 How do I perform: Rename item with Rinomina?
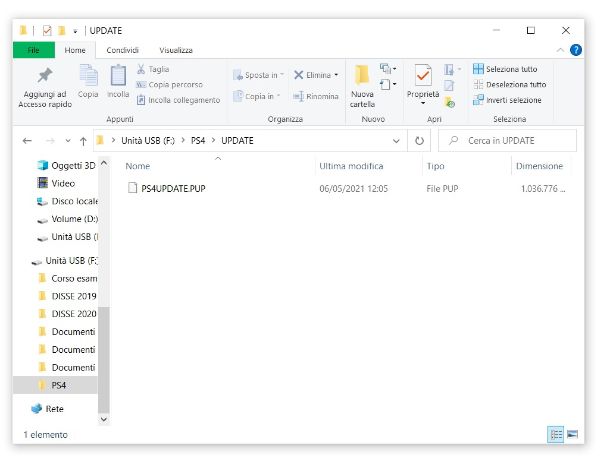coord(316,96)
